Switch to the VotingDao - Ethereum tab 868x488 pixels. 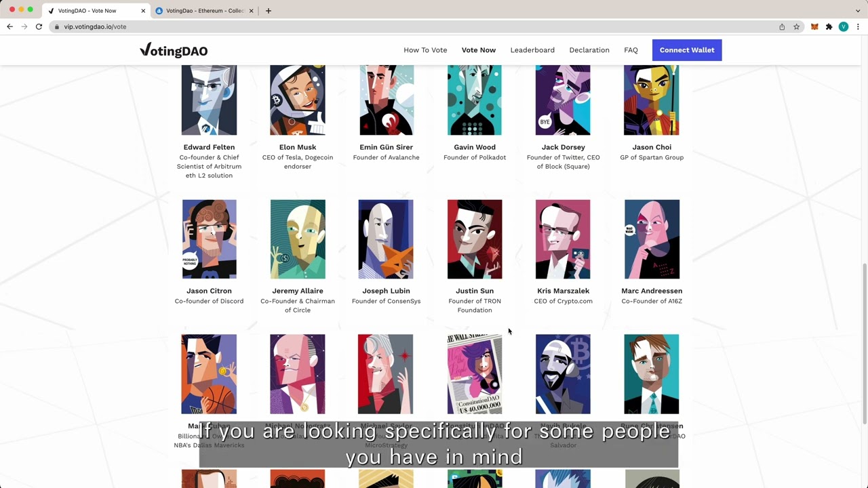[204, 11]
